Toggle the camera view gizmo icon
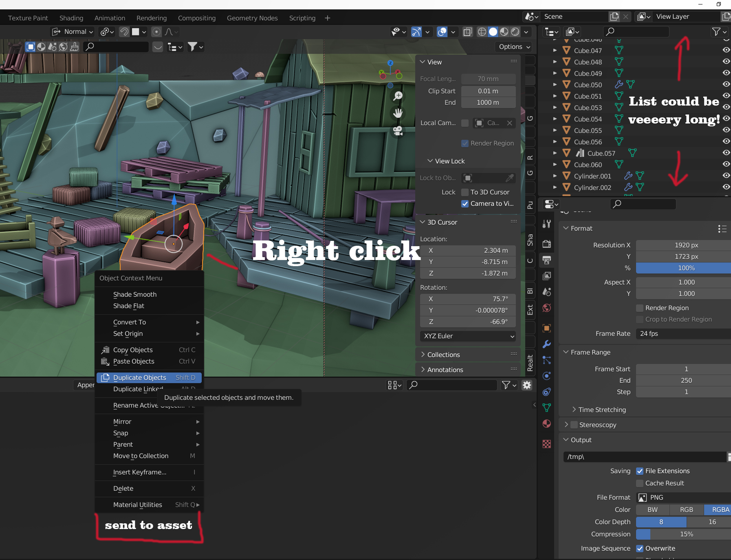731x560 pixels. tap(398, 131)
